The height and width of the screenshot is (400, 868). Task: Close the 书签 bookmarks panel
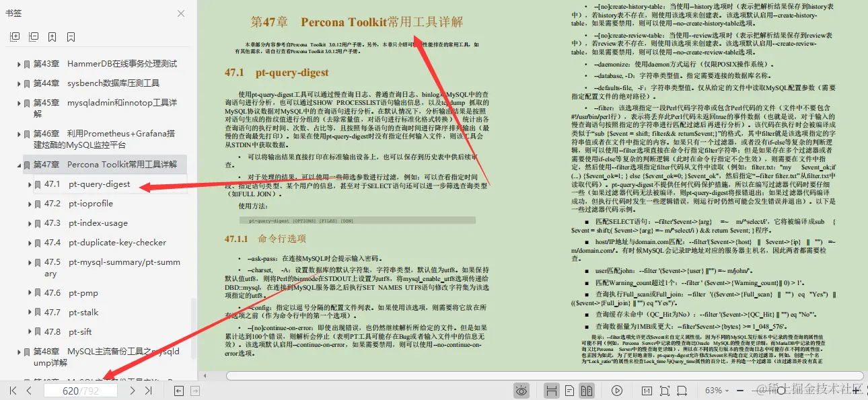pyautogui.click(x=181, y=13)
